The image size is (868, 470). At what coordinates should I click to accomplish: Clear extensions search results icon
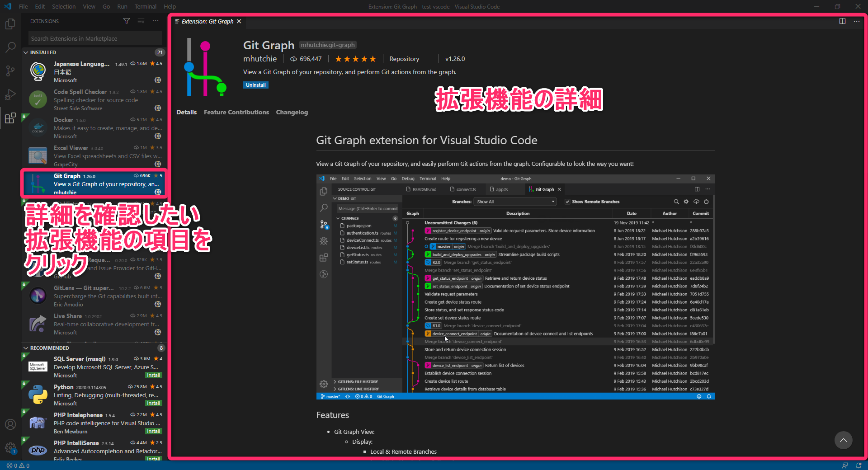click(141, 21)
